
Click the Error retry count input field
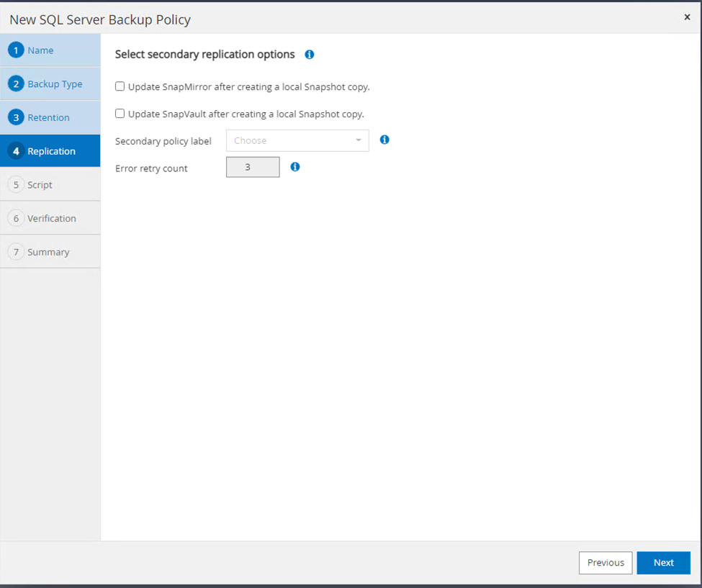(x=253, y=168)
